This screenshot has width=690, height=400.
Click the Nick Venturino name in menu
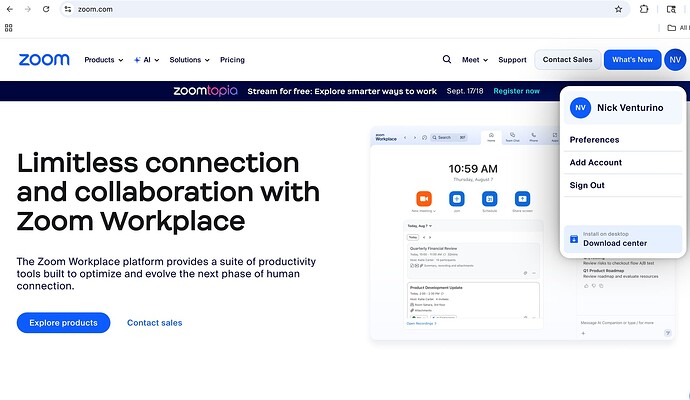click(x=630, y=108)
